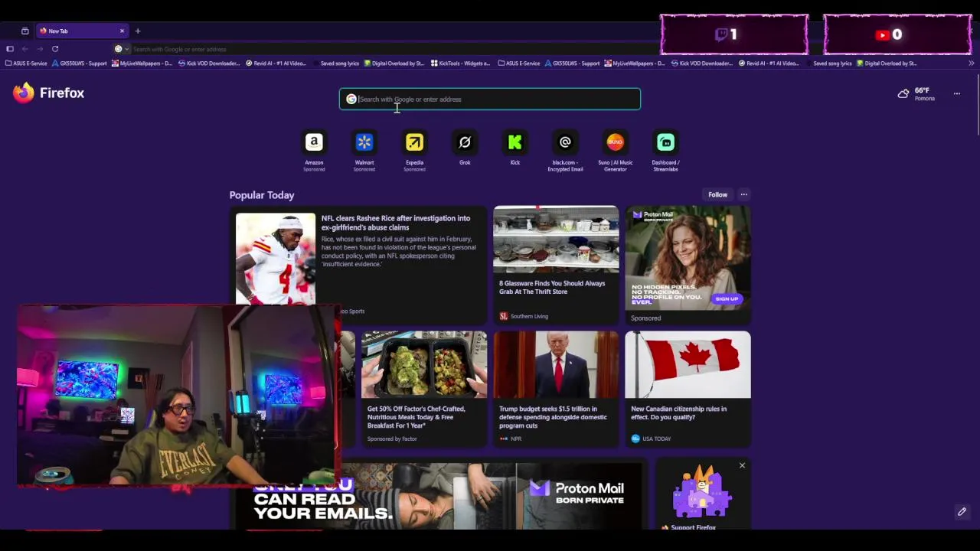This screenshot has height=551, width=980.
Task: Click the Factor meal containers image
Action: (423, 364)
